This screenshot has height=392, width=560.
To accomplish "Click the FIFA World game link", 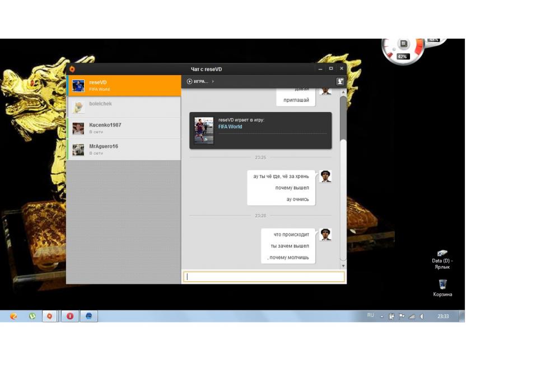I will coord(230,127).
